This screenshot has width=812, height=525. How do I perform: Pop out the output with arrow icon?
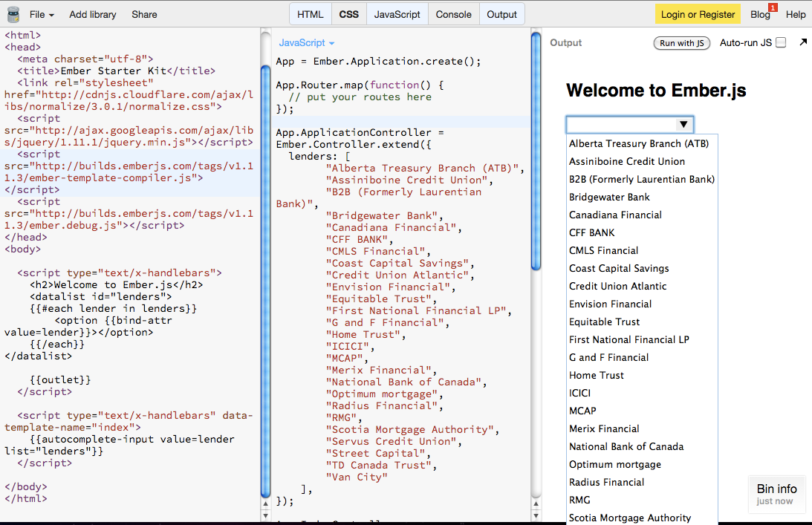803,43
